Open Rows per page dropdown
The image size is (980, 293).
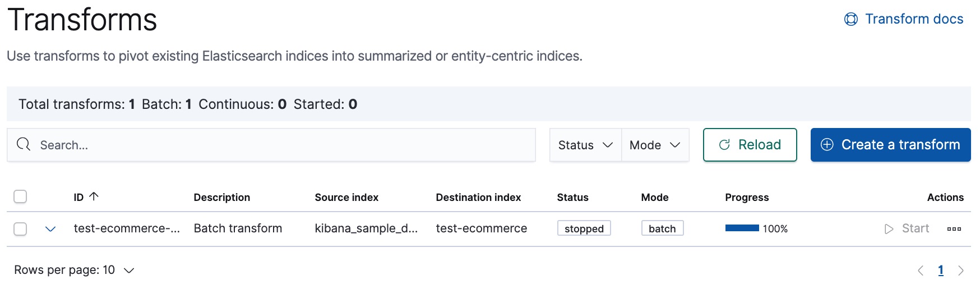74,270
